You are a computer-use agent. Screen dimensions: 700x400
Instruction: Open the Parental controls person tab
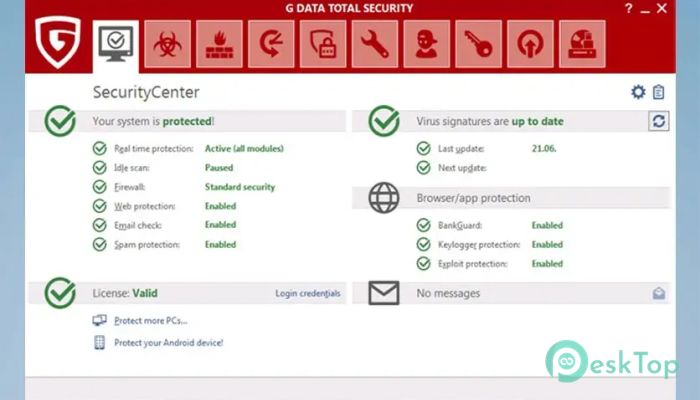pos(426,44)
